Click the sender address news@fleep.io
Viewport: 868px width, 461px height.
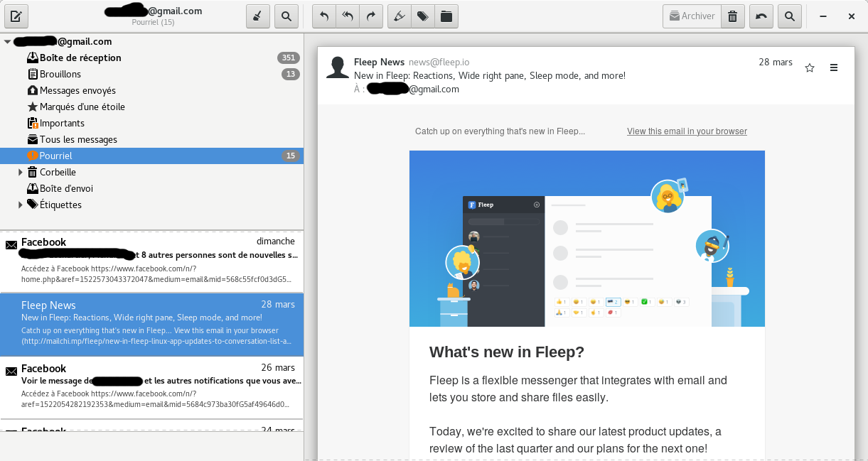tap(439, 63)
